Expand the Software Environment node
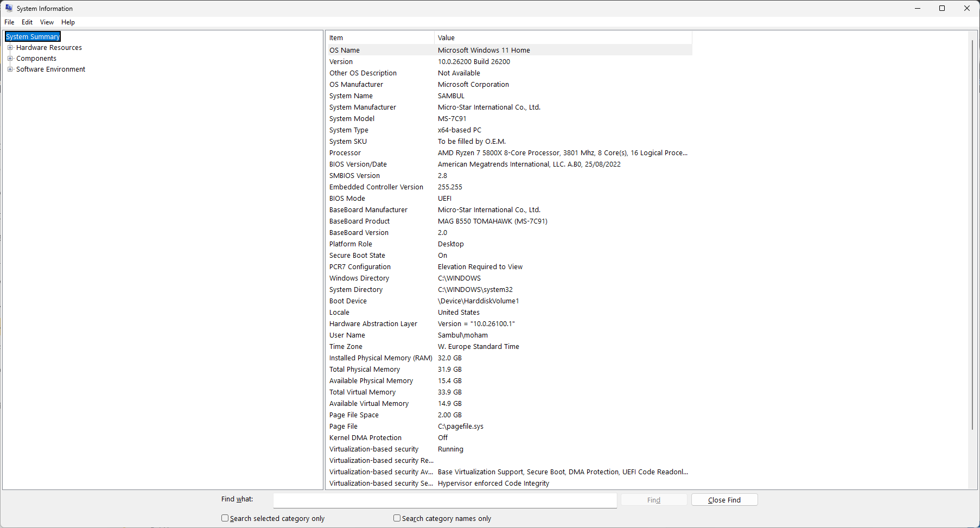 pyautogui.click(x=10, y=69)
